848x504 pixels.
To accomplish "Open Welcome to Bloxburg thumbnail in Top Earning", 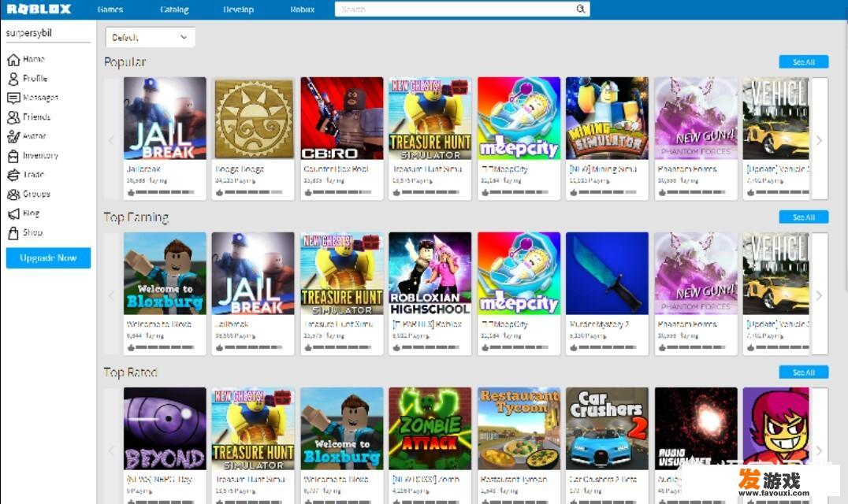I will pyautogui.click(x=165, y=273).
